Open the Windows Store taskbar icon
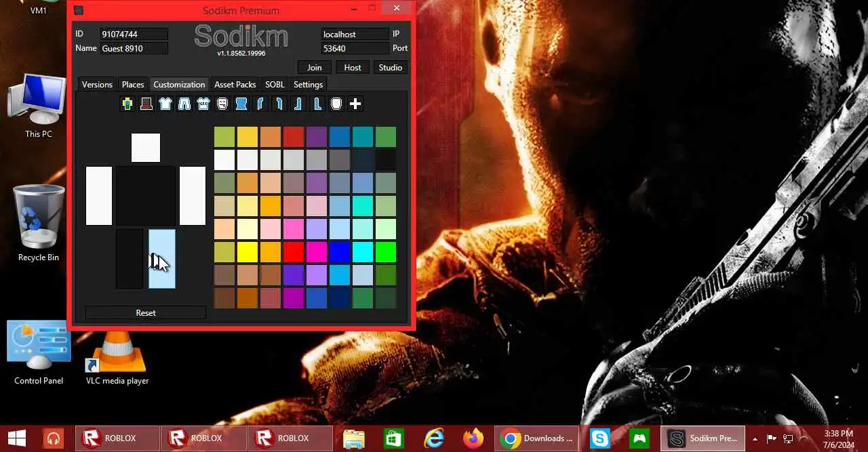The height and width of the screenshot is (452, 868). tap(394, 438)
